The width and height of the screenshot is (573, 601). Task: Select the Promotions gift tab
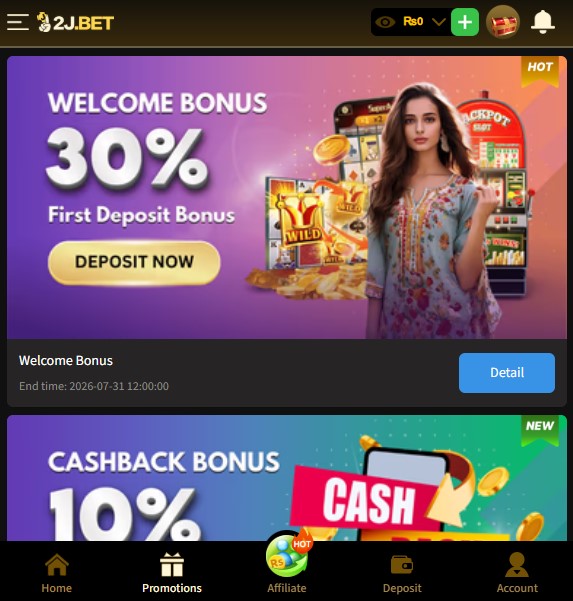(x=172, y=573)
